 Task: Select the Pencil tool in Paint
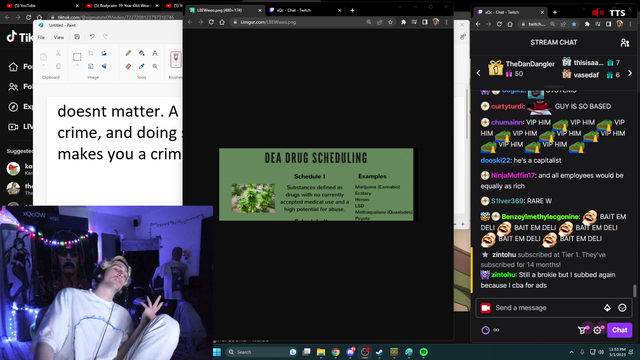point(128,53)
